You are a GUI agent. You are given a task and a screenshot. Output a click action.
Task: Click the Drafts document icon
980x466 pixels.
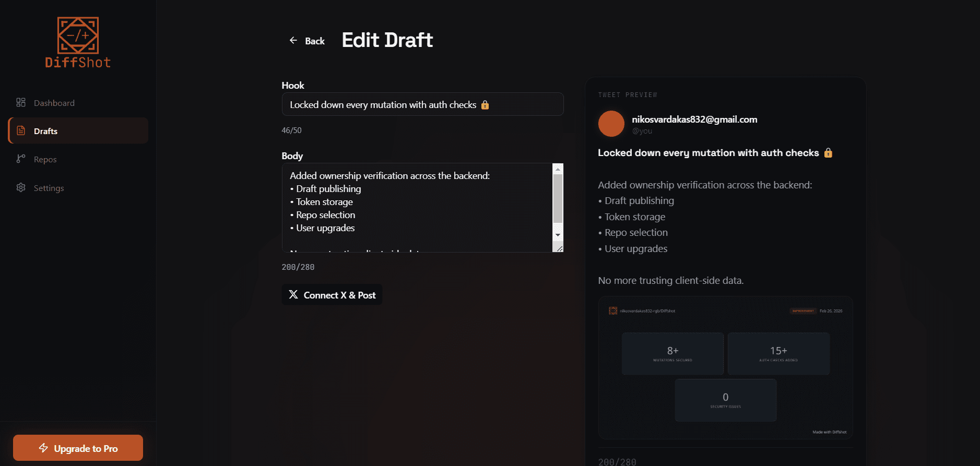(x=21, y=131)
